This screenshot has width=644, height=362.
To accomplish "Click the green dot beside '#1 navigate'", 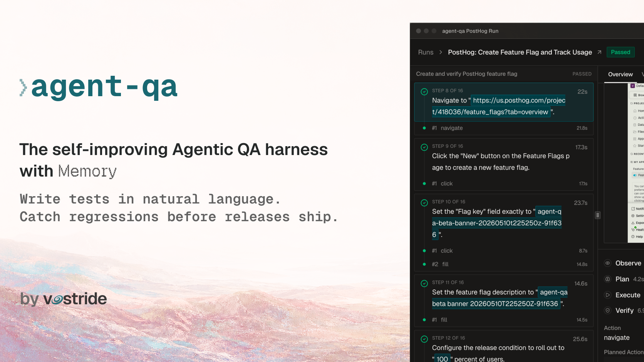I will tap(424, 128).
